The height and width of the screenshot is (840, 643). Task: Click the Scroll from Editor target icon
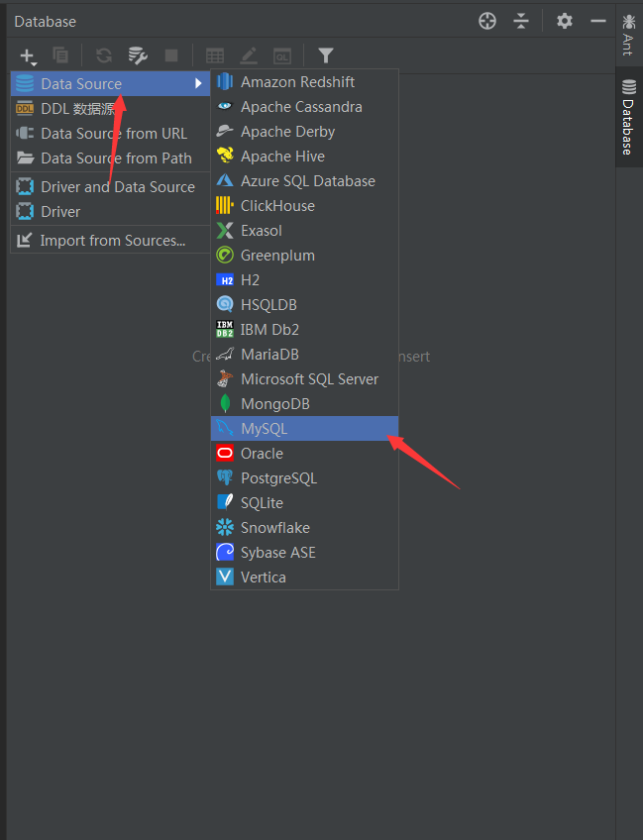[487, 22]
